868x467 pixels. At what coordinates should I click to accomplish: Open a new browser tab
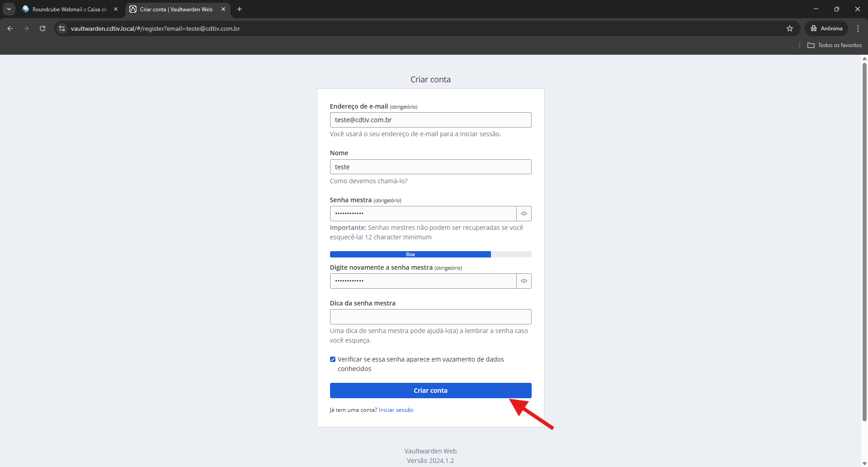point(240,9)
